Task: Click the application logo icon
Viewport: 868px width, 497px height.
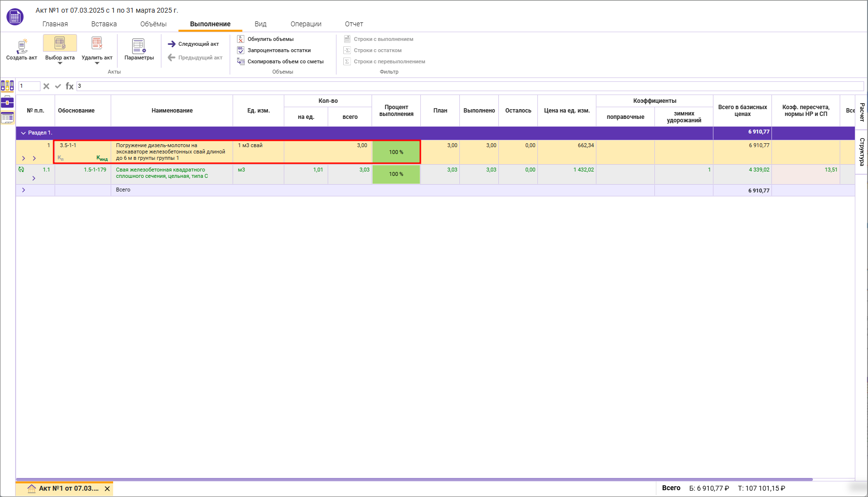Action: pos(15,17)
